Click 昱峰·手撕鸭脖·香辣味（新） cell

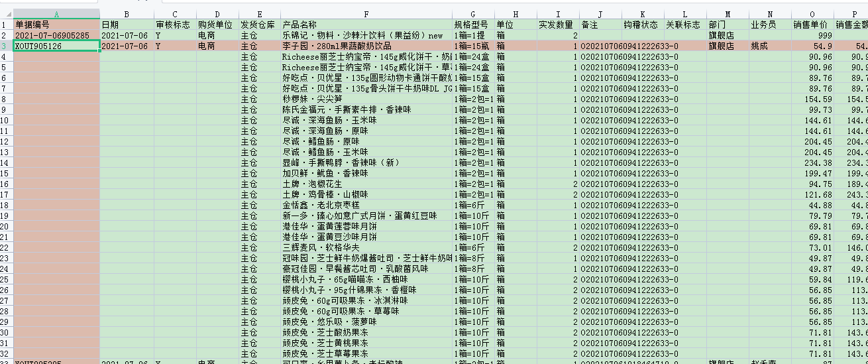tap(366, 162)
